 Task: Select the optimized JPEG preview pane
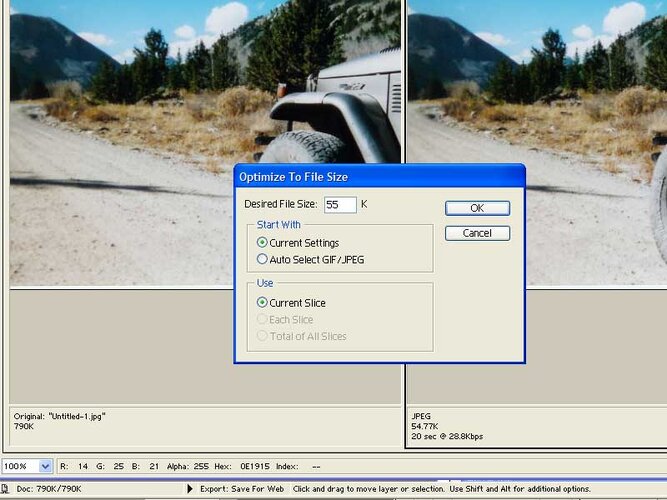point(537,143)
